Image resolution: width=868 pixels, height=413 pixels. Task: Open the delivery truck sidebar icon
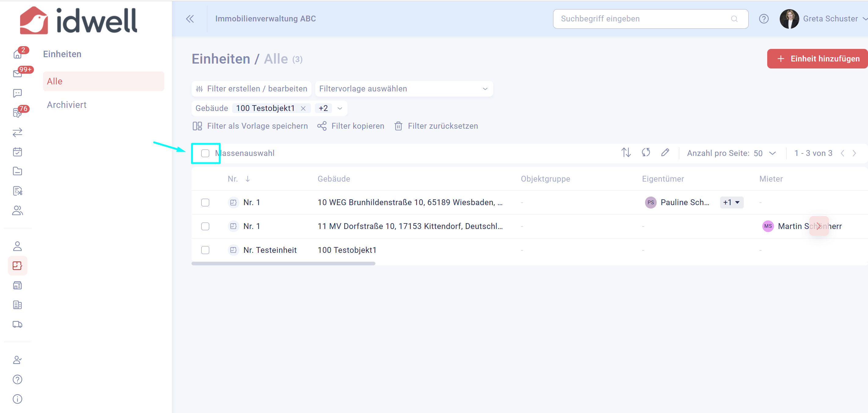[17, 324]
